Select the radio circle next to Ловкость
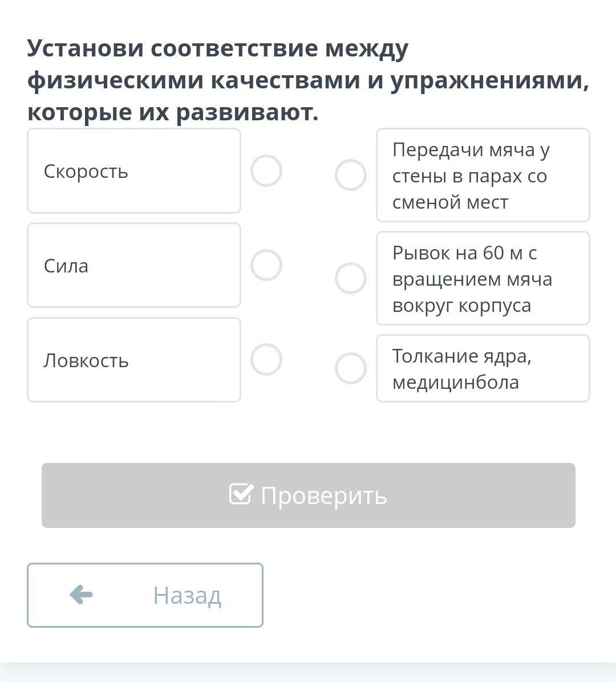 click(x=266, y=360)
